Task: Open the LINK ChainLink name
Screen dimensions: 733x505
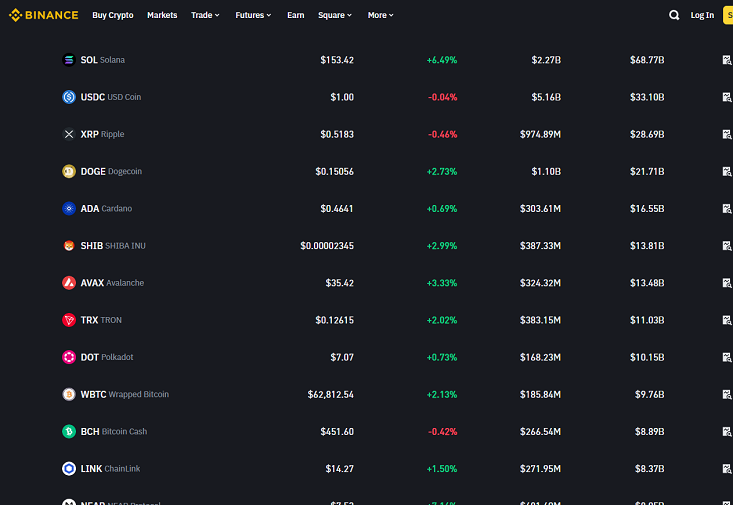Action: click(110, 469)
